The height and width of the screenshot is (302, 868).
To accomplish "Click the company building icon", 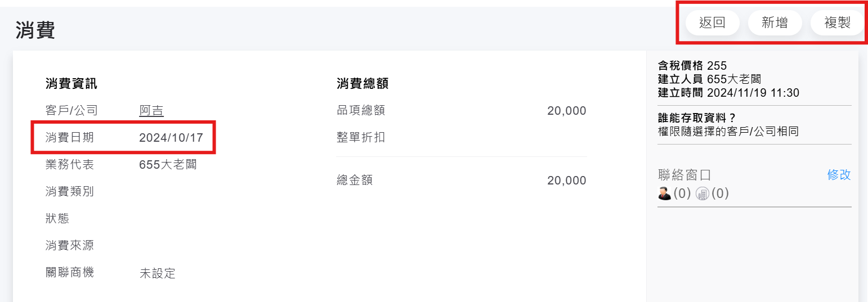I will (703, 193).
